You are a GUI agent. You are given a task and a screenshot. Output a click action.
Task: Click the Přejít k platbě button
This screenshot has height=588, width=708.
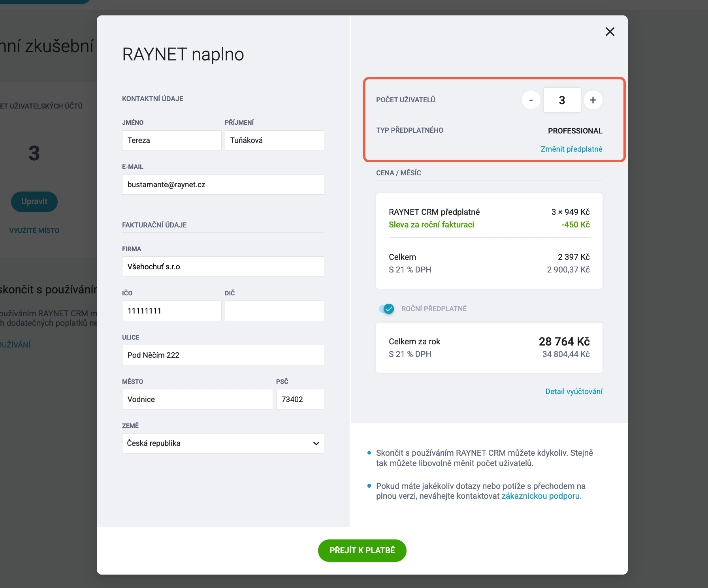[x=362, y=550]
